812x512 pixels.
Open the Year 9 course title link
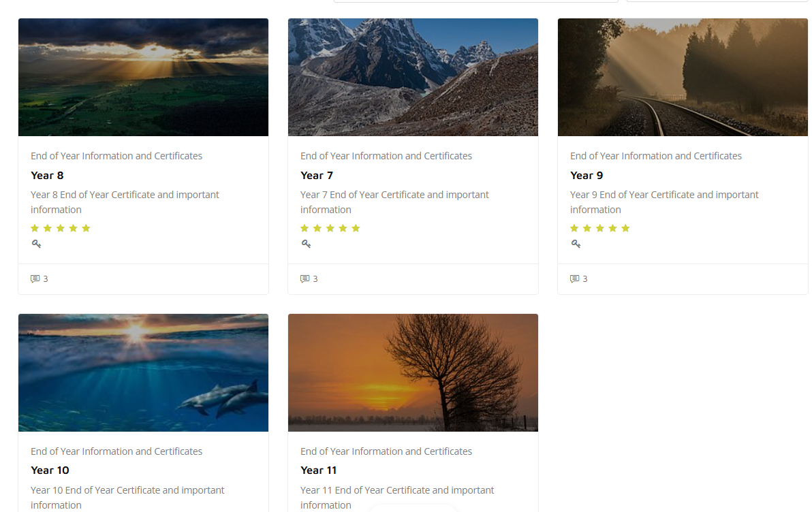pos(587,175)
